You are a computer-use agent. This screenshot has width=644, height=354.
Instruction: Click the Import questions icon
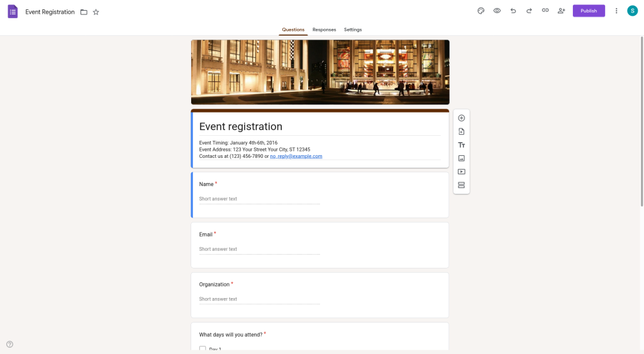coord(461,131)
